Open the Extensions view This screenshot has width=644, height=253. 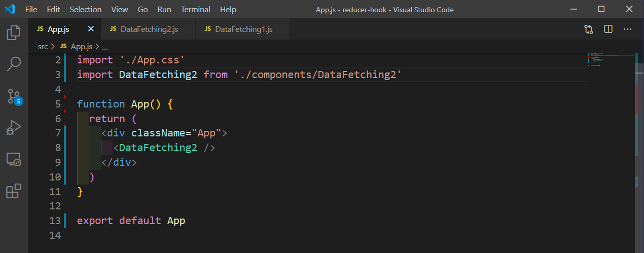pos(14,191)
